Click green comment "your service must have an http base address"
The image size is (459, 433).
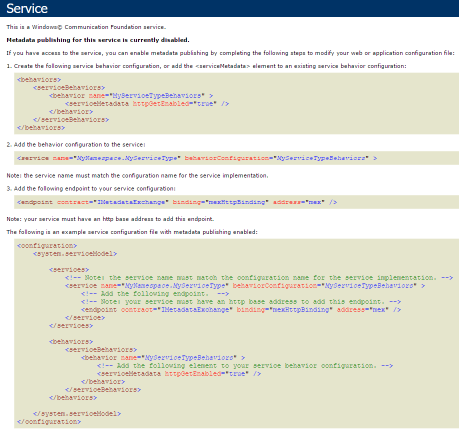click(x=241, y=302)
